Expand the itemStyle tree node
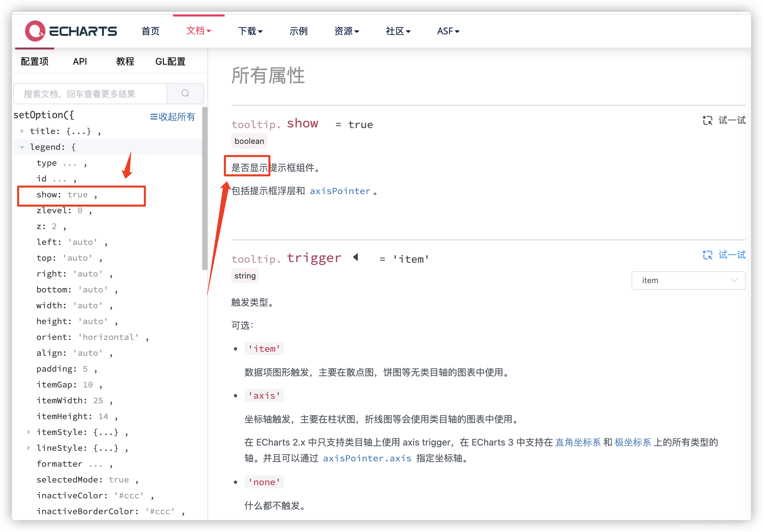This screenshot has height=532, width=763. [x=29, y=432]
